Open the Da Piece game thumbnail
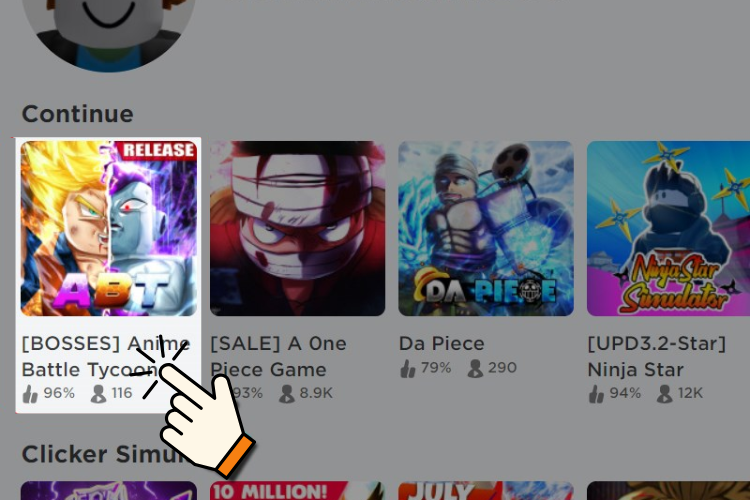The height and width of the screenshot is (500, 750). 486,228
